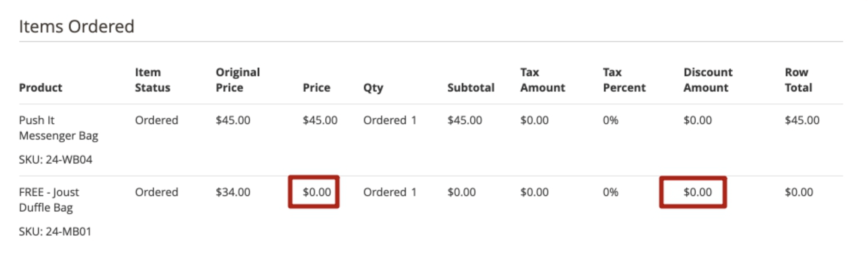868x265 pixels.
Task: Click the highlighted $0.00 price of Joust Duffle Bag
Action: (317, 192)
